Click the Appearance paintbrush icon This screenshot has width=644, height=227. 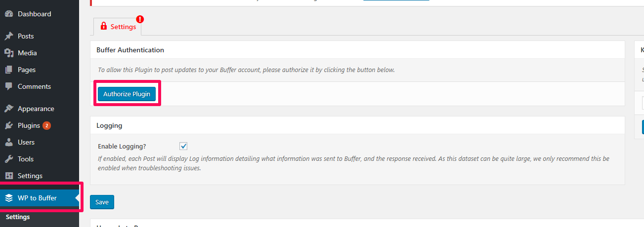8,109
